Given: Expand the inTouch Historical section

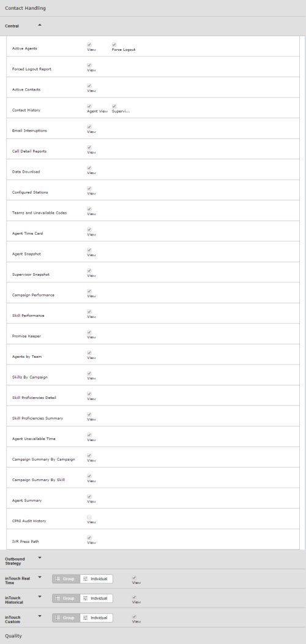Looking at the screenshot, I should point(40,596).
